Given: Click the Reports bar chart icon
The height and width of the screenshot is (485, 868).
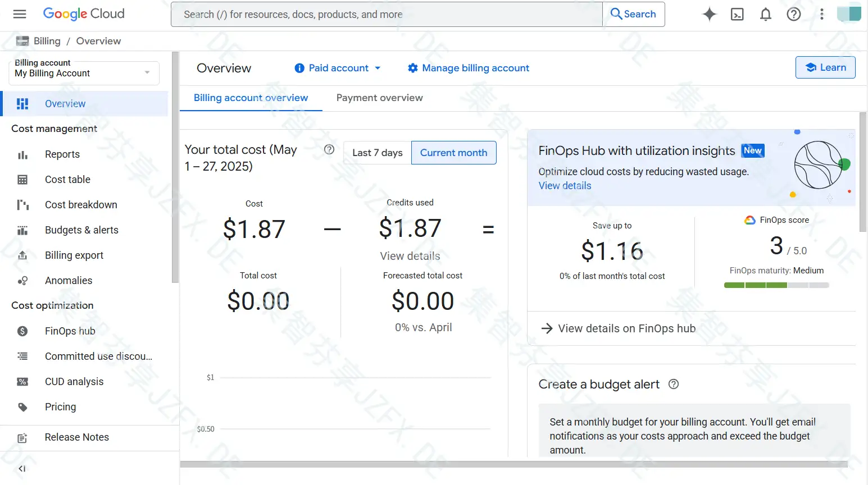Looking at the screenshot, I should (22, 154).
